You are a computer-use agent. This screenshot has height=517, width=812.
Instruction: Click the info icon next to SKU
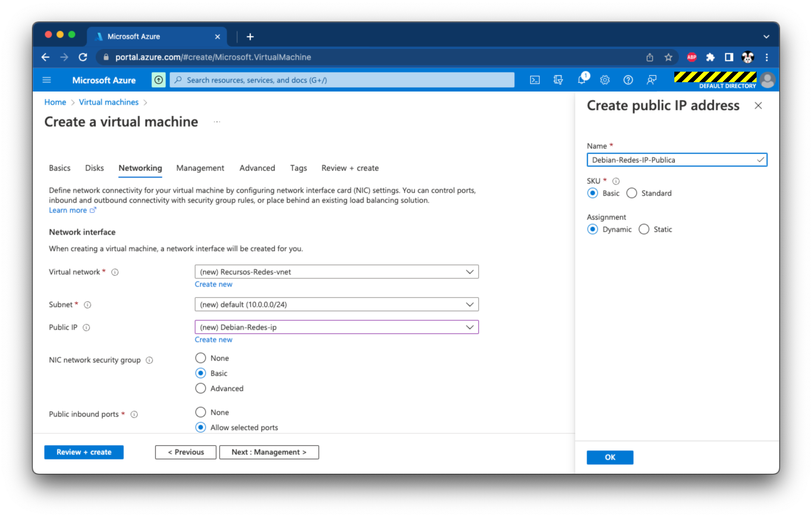pos(616,181)
